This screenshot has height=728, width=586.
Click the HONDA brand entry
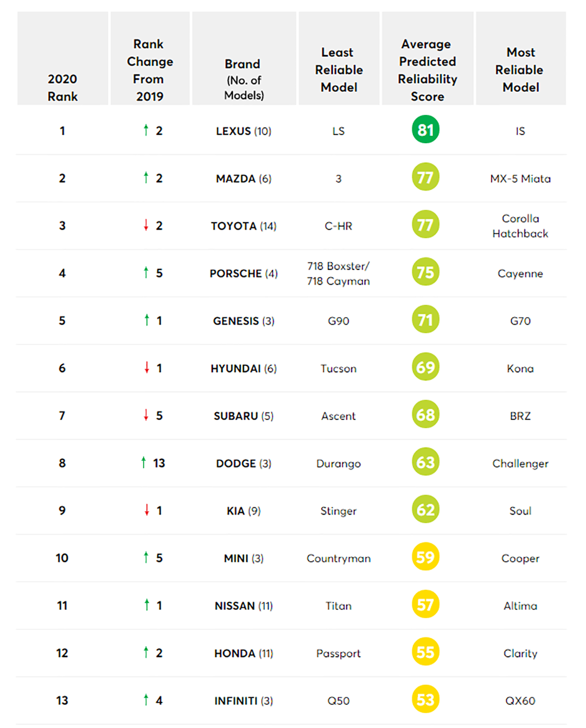[234, 654]
